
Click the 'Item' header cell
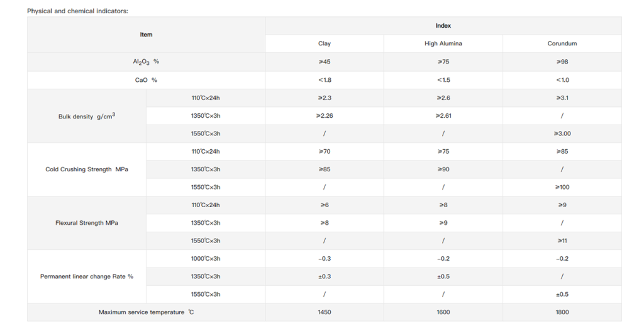[x=146, y=35]
